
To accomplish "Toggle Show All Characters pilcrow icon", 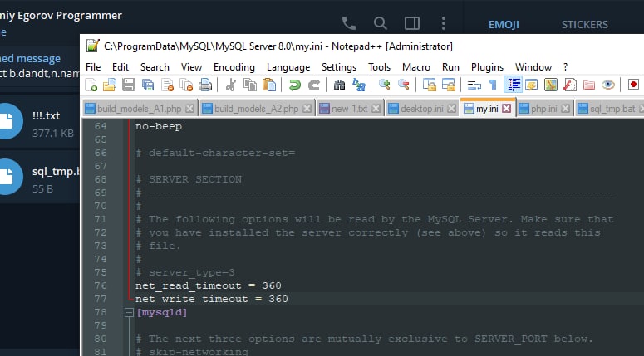I will click(x=493, y=85).
